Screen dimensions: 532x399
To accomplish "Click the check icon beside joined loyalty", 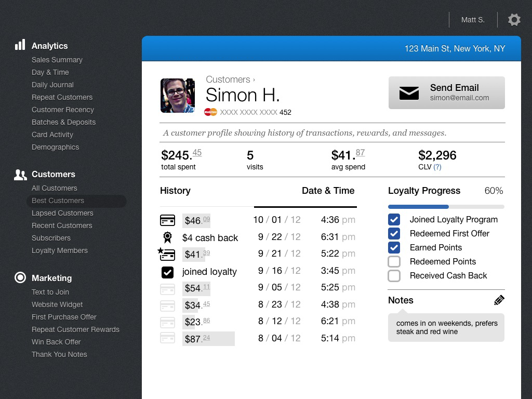I will [168, 272].
